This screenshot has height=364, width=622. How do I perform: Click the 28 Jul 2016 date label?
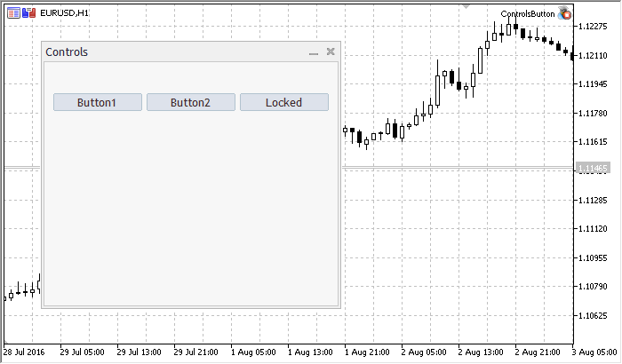(27, 352)
